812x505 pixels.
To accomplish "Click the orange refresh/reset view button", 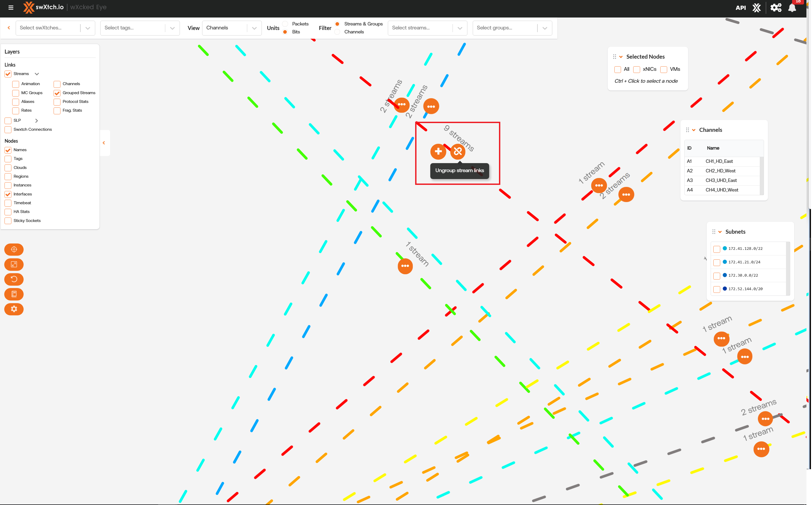I will [14, 279].
